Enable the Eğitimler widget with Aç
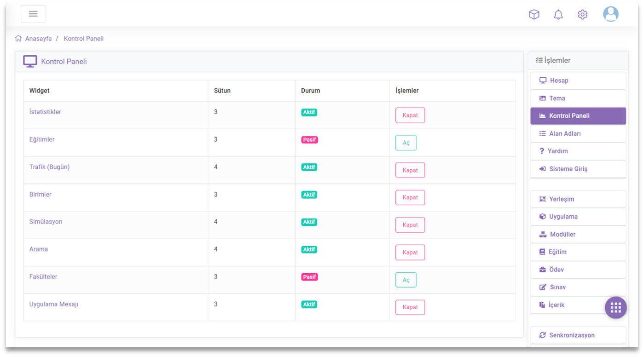Image resolution: width=644 pixels, height=357 pixels. click(x=406, y=143)
